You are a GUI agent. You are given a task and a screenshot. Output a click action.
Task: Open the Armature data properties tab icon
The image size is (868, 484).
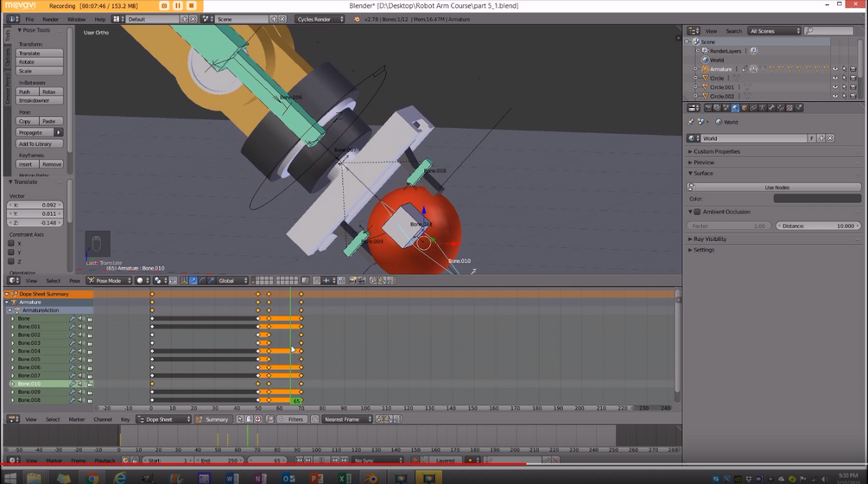(x=763, y=108)
